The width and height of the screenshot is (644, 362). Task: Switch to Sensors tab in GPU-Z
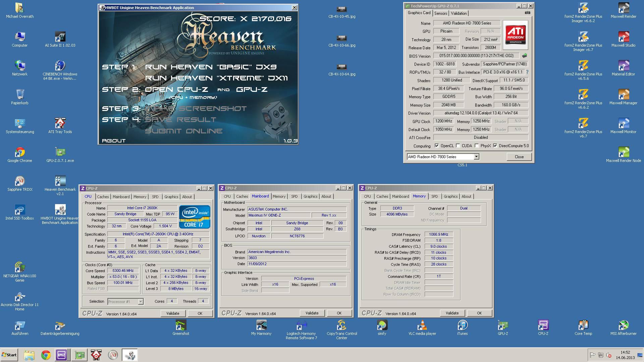coord(441,13)
